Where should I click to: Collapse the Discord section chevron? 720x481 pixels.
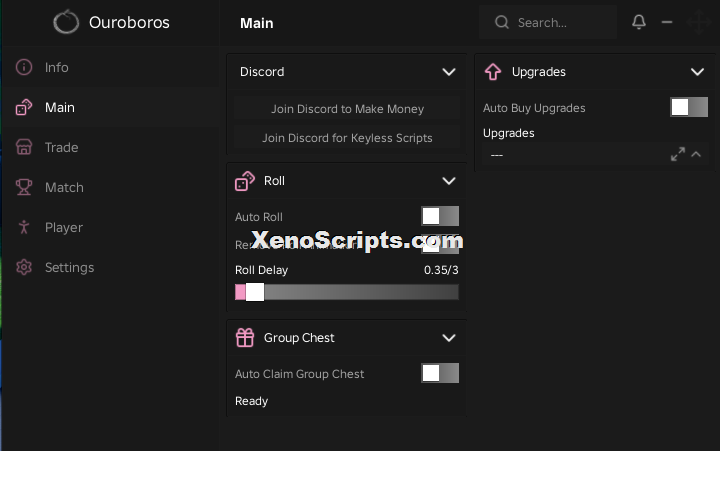point(449,72)
